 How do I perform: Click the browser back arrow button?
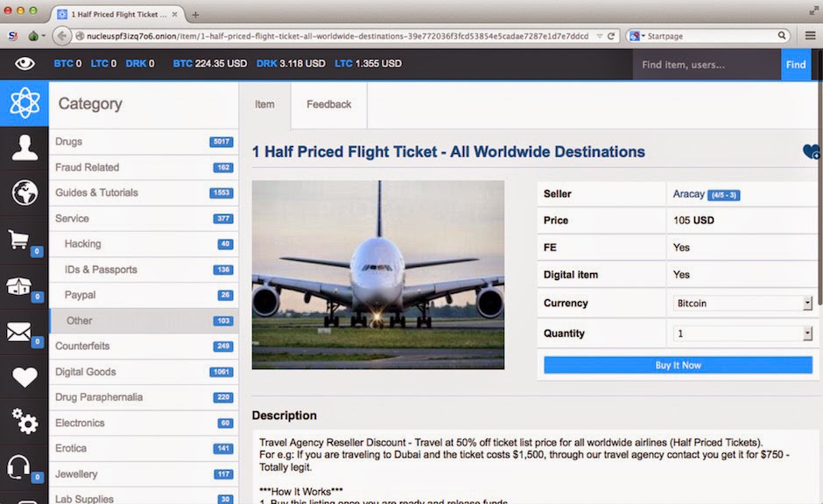point(62,36)
